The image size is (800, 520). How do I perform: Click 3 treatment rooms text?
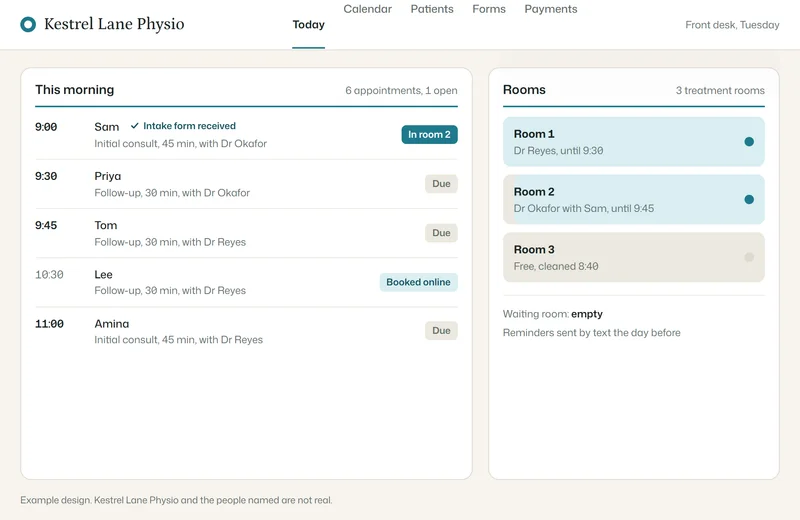720,90
